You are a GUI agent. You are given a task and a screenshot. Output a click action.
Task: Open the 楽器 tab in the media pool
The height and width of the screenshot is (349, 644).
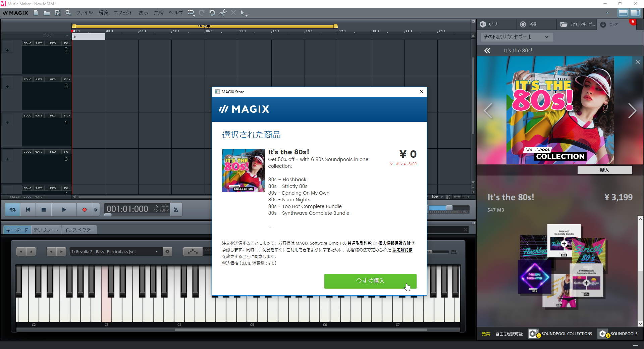pyautogui.click(x=537, y=24)
